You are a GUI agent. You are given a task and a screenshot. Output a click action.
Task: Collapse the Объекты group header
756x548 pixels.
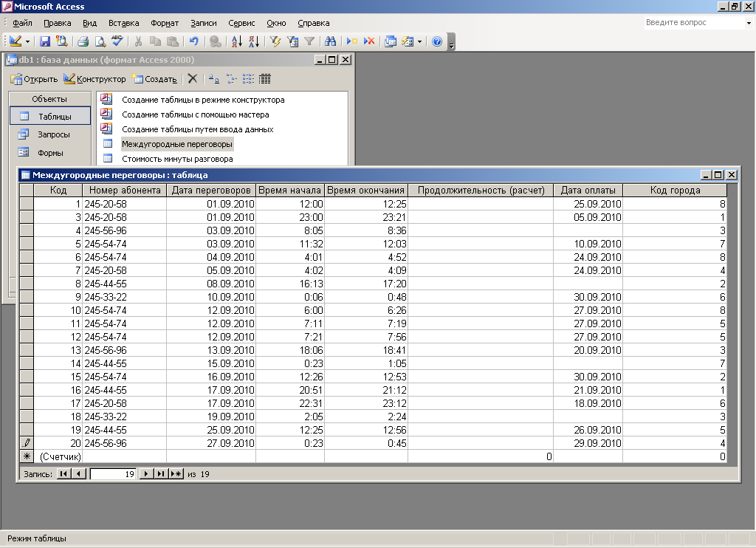click(49, 99)
